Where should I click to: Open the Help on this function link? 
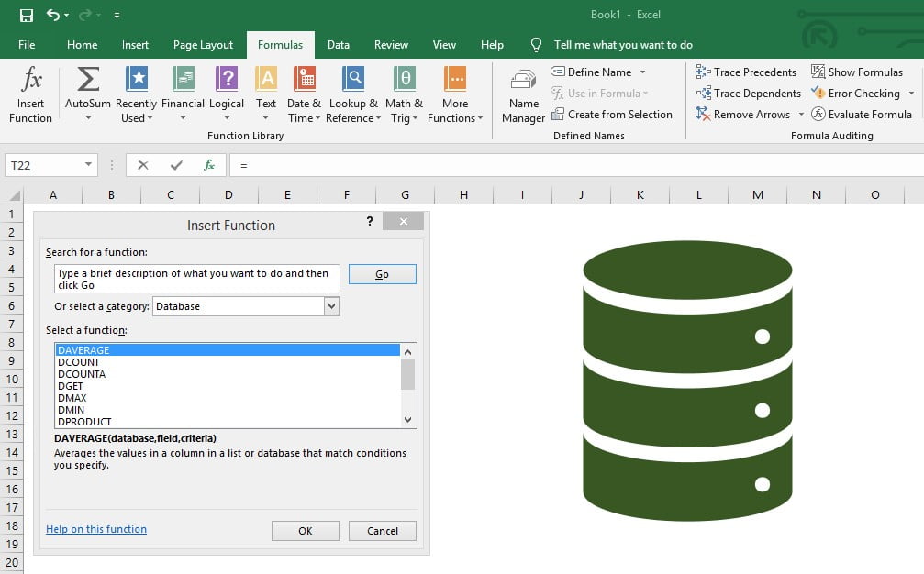(x=95, y=529)
